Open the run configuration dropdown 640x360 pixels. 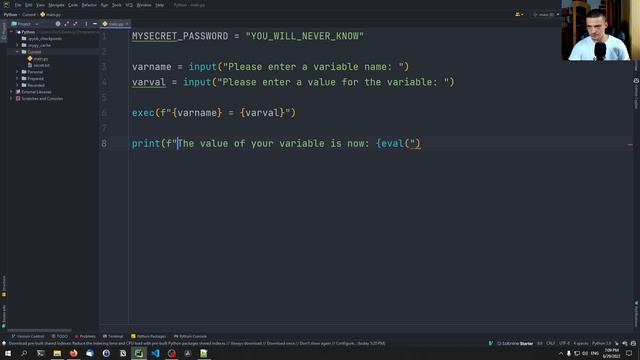(547, 14)
